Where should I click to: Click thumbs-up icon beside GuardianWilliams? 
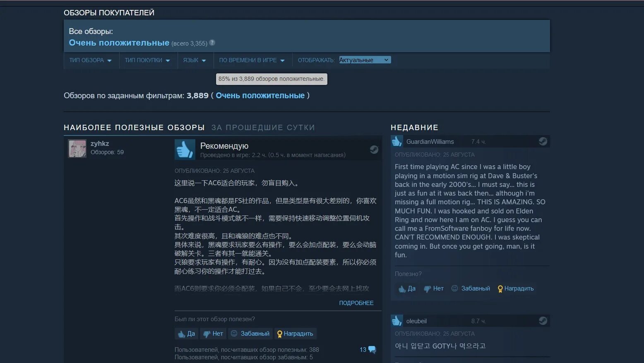[396, 141]
